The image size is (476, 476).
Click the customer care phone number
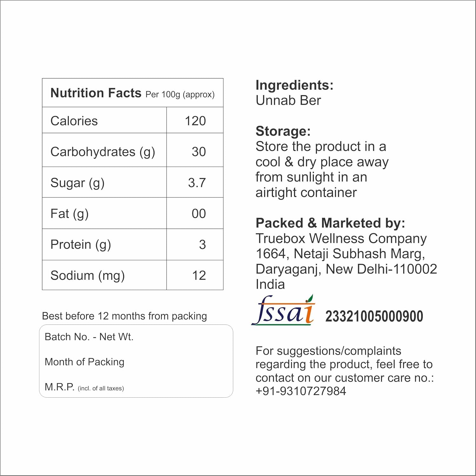tap(301, 391)
